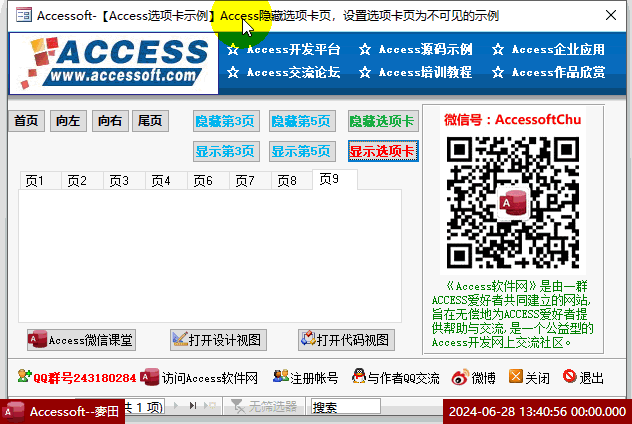The image size is (632, 424).
Task: Click the 关闭 text label
Action: 537,378
